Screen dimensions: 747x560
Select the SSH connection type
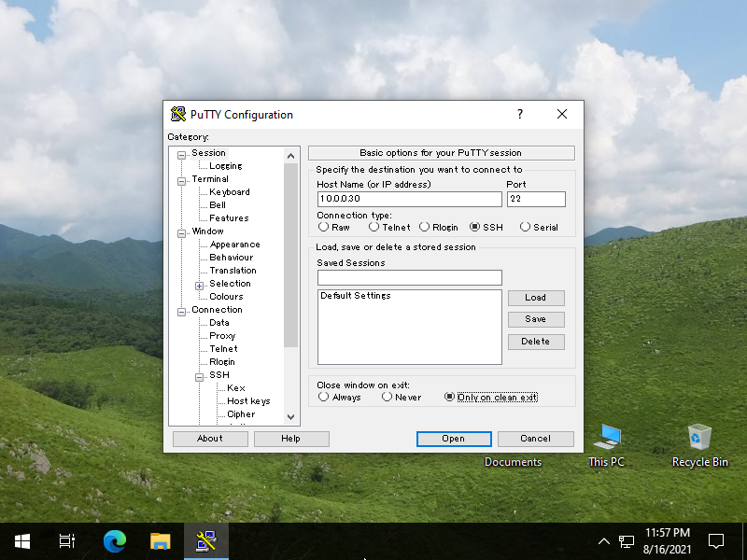(x=486, y=227)
